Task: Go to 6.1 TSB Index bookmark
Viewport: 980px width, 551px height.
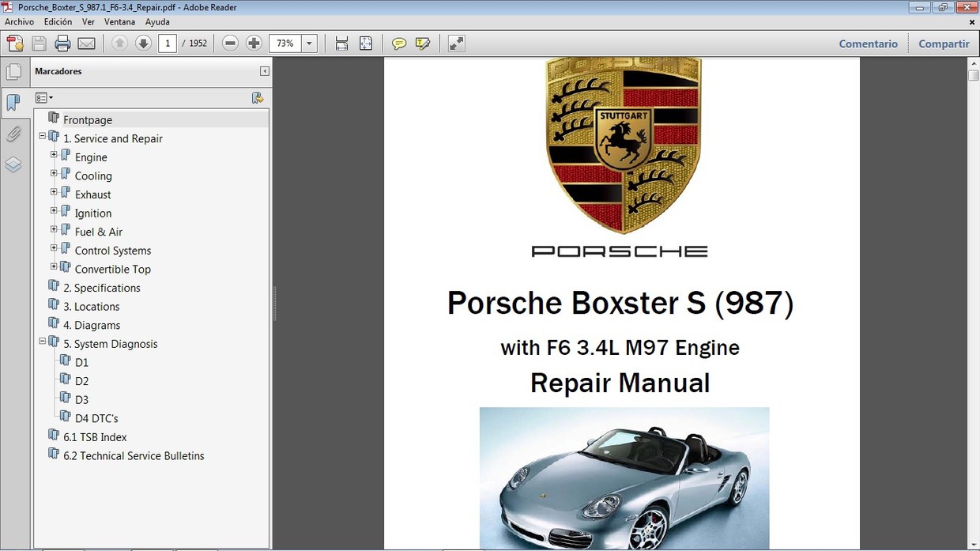Action: coord(95,437)
